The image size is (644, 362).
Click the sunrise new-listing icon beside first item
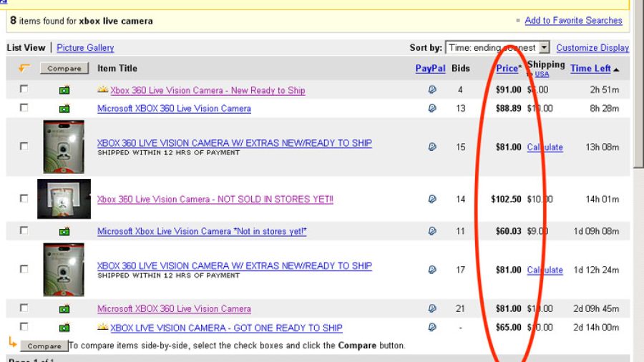pos(102,89)
